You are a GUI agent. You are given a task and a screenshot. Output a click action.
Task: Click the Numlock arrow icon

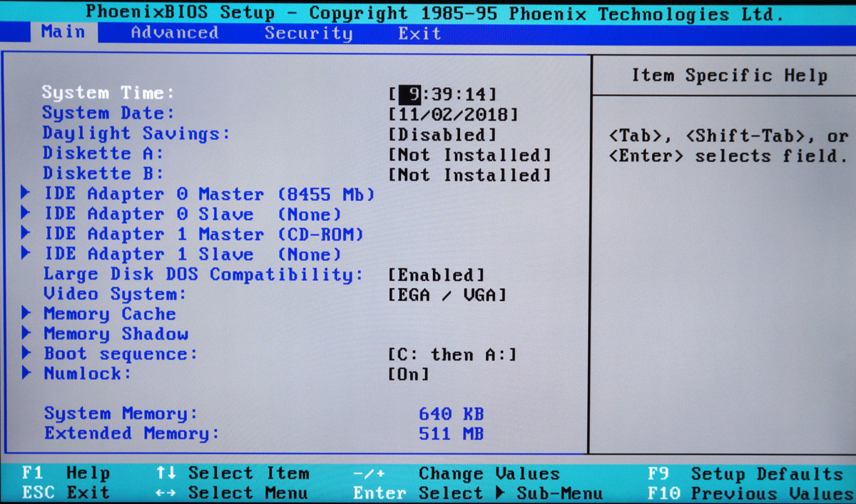coord(26,373)
